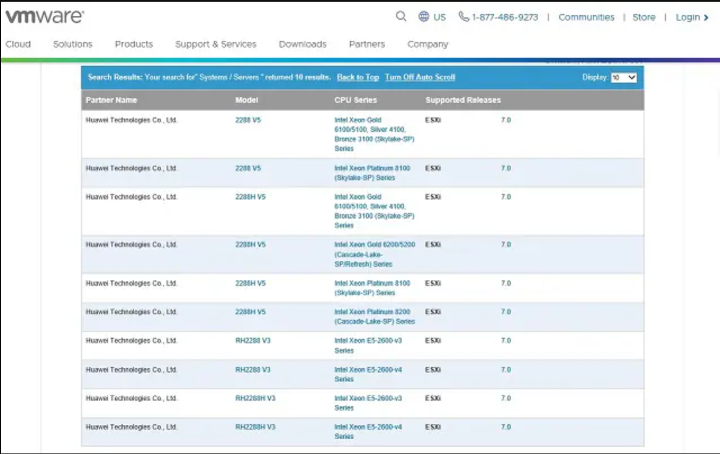
Task: Visit the Communities link
Action: coord(586,17)
